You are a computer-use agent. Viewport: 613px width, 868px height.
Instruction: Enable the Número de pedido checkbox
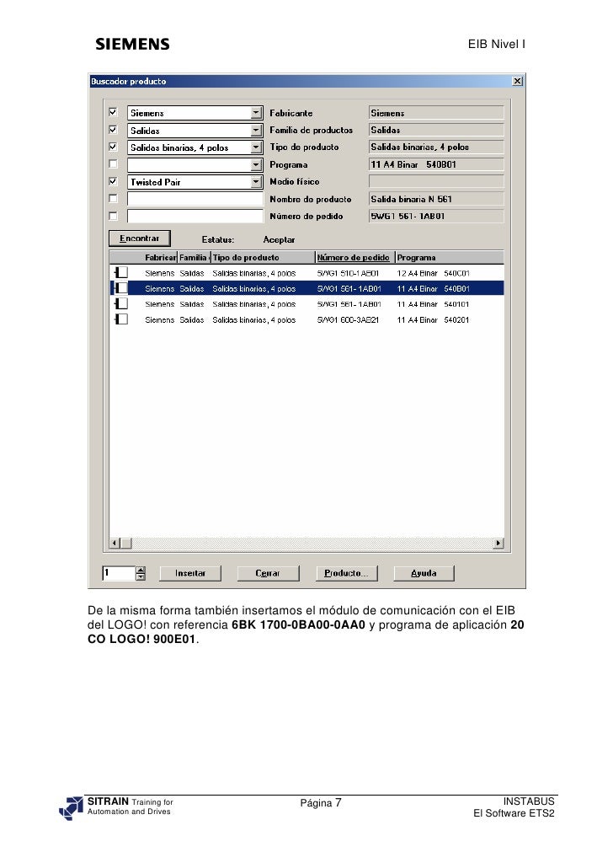113,216
